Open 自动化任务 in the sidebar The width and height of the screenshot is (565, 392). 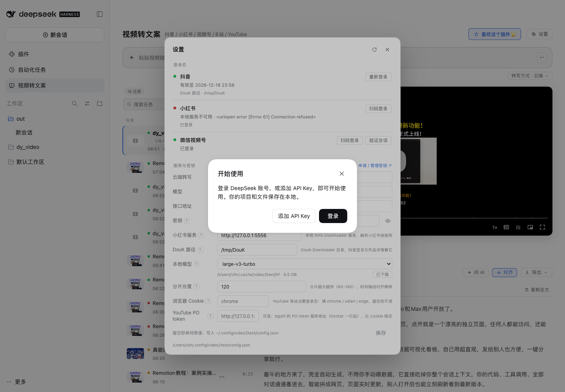point(55,70)
